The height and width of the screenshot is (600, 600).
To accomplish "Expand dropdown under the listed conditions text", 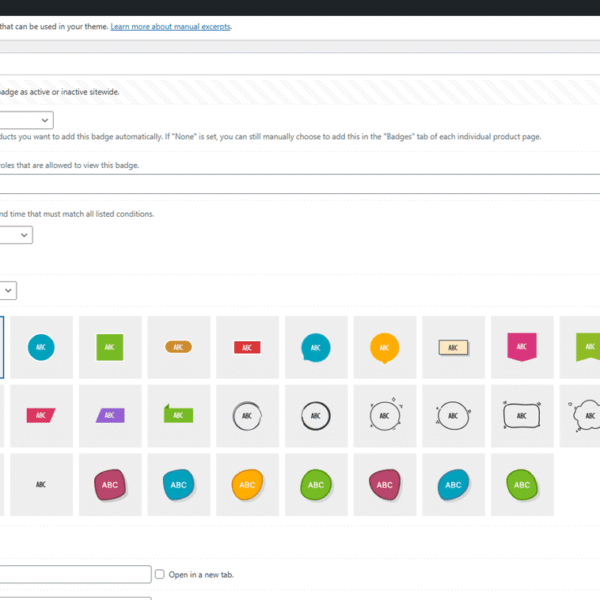I will click(17, 235).
